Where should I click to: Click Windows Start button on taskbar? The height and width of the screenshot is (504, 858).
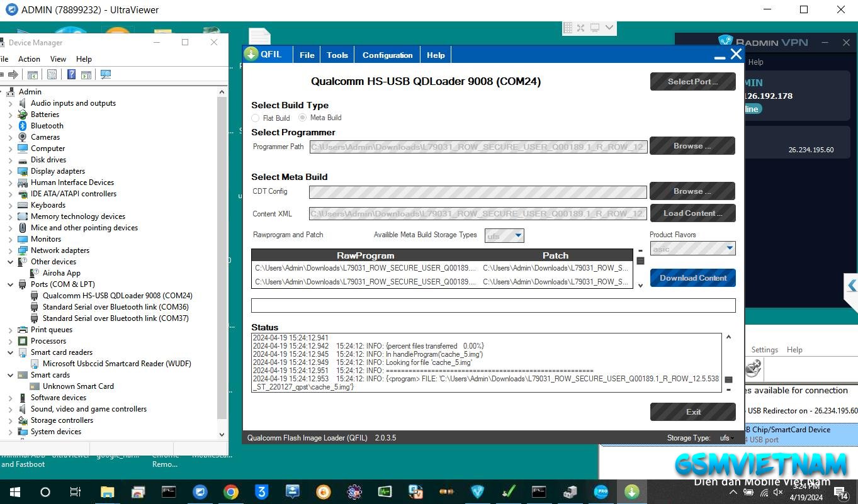coord(14,492)
